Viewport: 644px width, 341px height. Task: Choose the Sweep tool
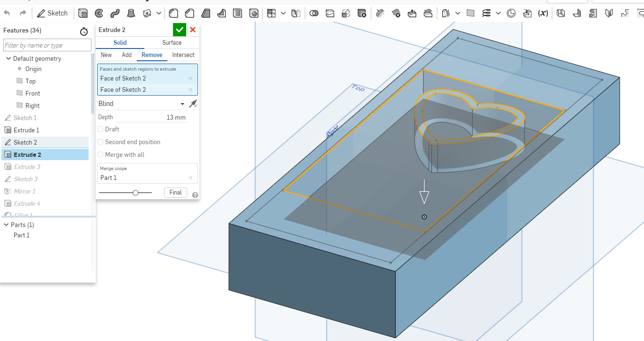click(x=115, y=13)
